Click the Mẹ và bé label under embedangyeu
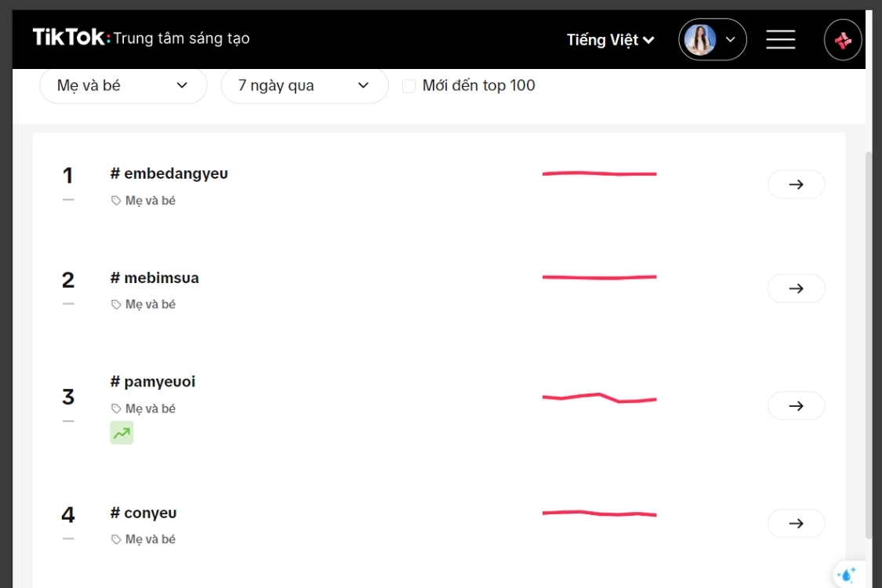 tap(151, 201)
